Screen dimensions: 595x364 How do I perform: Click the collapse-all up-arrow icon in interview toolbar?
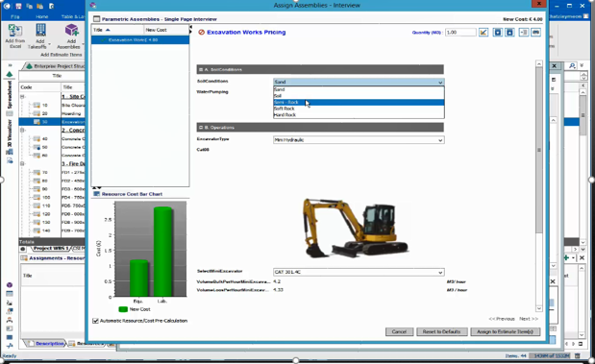509,33
